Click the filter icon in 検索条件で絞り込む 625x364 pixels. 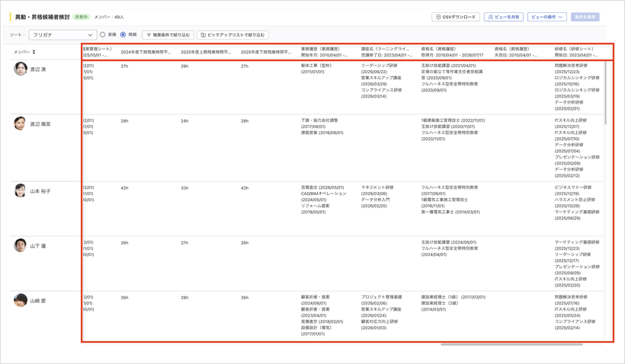pos(149,36)
